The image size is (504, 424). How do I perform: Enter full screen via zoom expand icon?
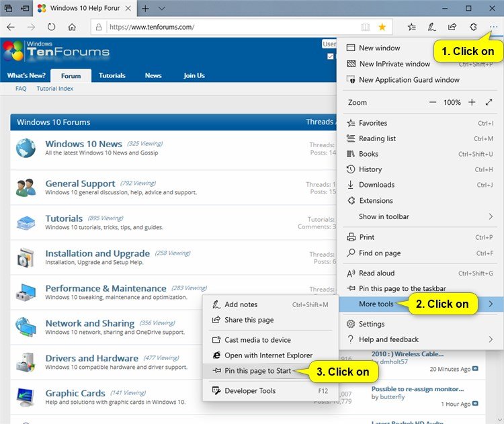tap(489, 102)
